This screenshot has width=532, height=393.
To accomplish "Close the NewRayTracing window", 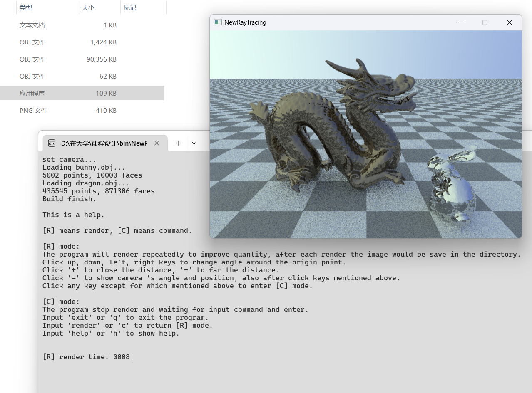I will pyautogui.click(x=509, y=22).
